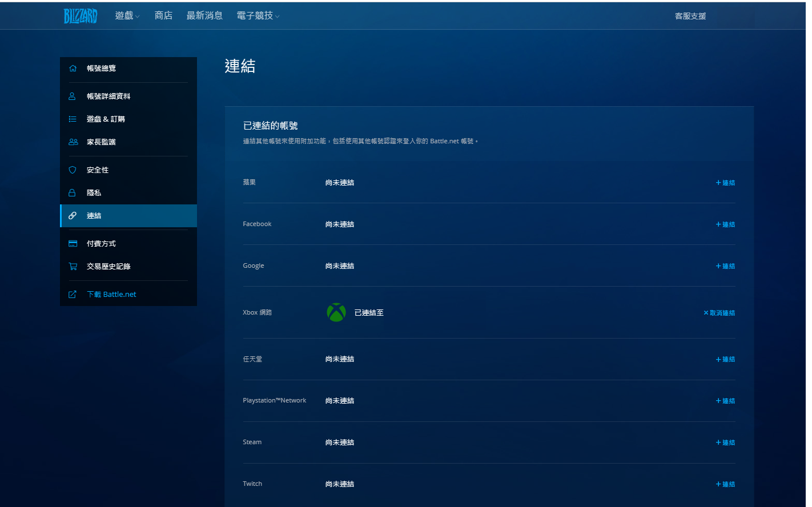Open 最新消息 in the top navigation
The height and width of the screenshot is (507, 812).
click(204, 16)
